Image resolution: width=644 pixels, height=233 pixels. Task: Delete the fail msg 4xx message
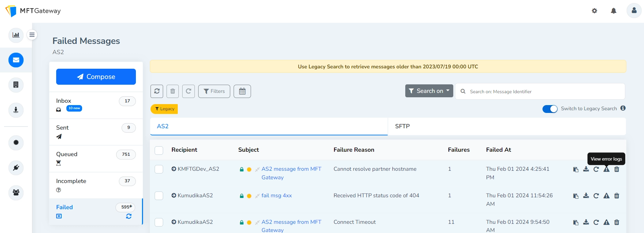tap(616, 196)
